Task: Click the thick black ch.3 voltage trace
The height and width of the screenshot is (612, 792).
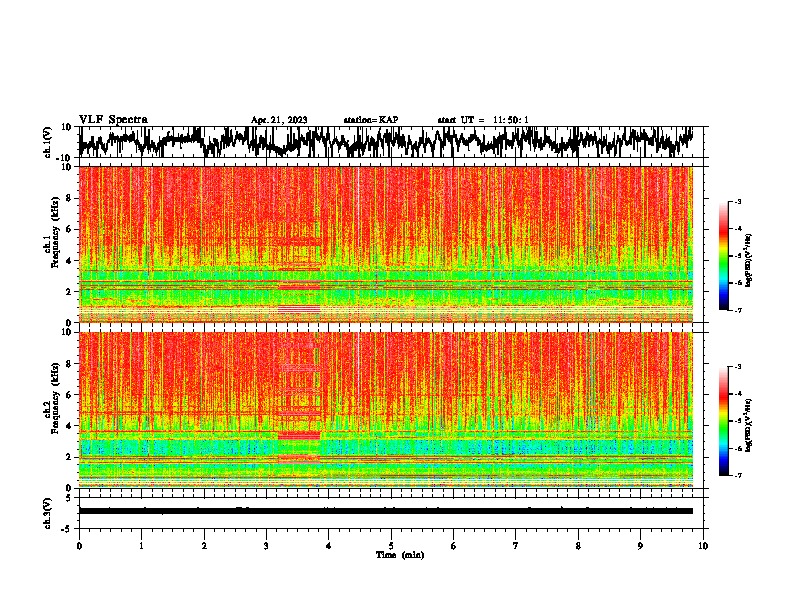Action: coord(385,511)
